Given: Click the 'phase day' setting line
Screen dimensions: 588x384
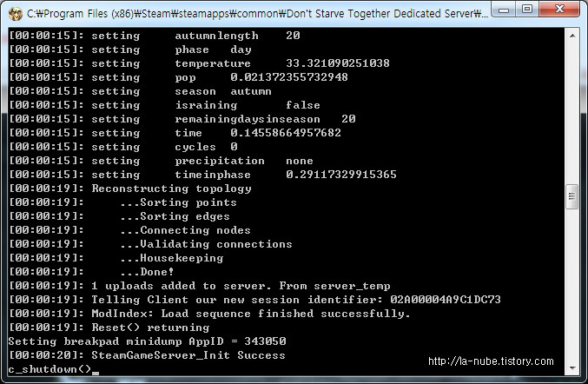Looking at the screenshot, I should (129, 50).
